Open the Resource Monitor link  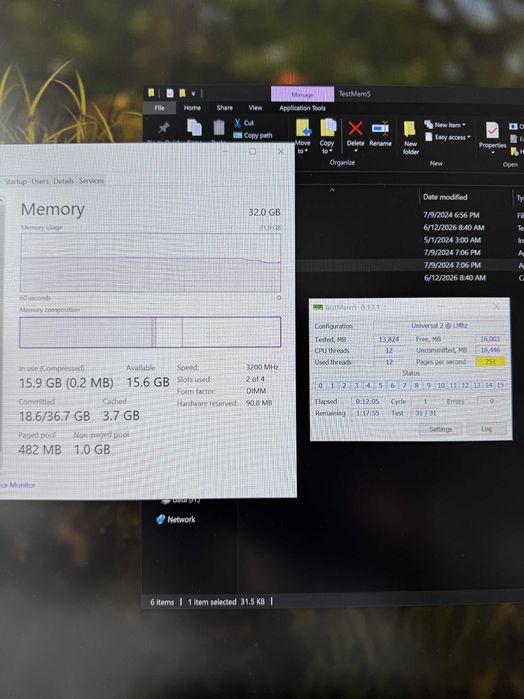tap(17, 485)
